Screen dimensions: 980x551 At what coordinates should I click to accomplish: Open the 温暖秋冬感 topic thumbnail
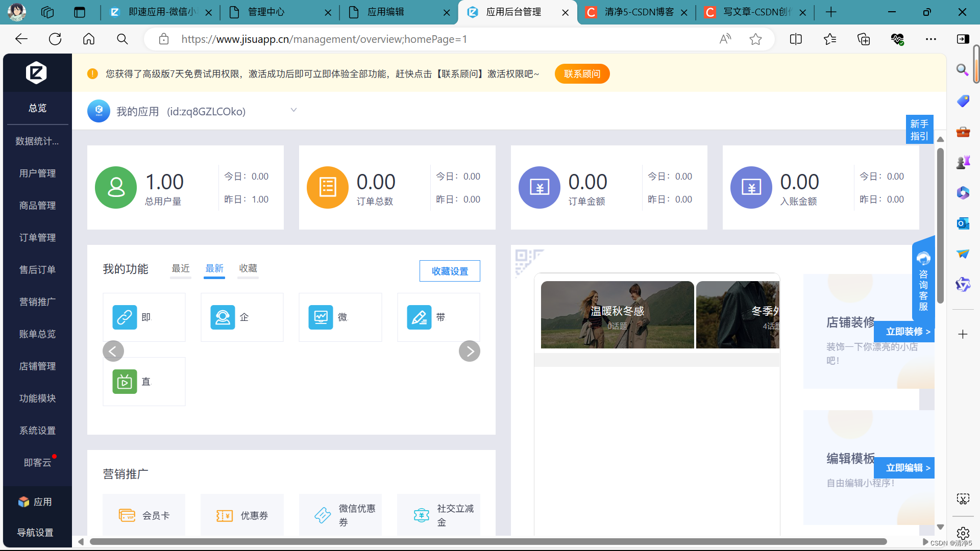[x=617, y=315]
